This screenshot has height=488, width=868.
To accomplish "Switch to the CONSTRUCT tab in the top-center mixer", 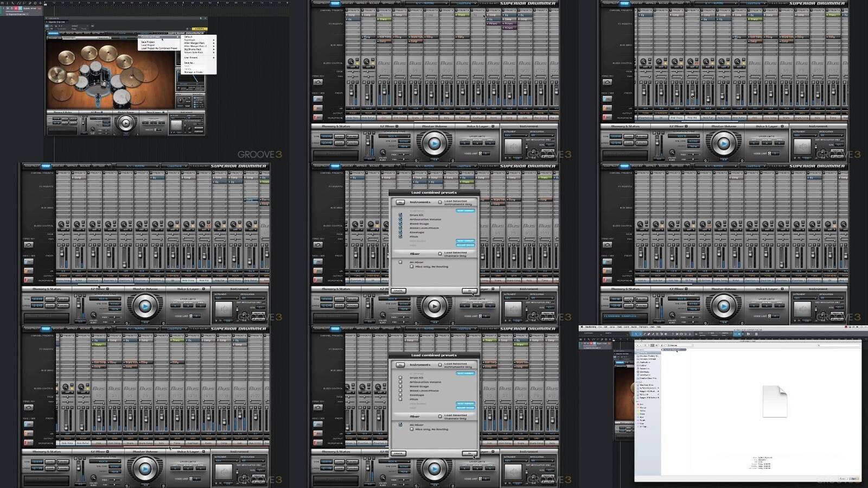I will (321, 3).
